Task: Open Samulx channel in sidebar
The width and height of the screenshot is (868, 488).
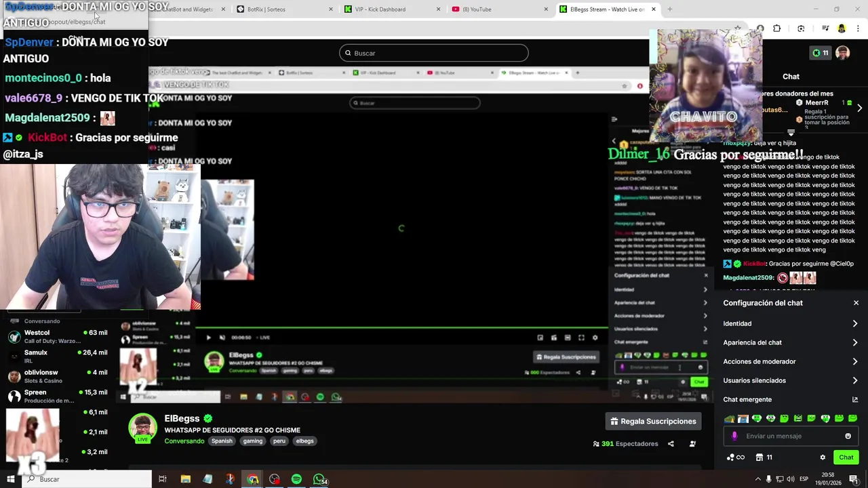Action: click(57, 357)
